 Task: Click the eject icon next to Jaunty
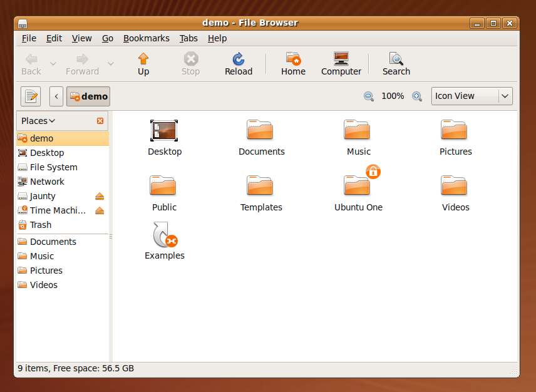pos(100,195)
